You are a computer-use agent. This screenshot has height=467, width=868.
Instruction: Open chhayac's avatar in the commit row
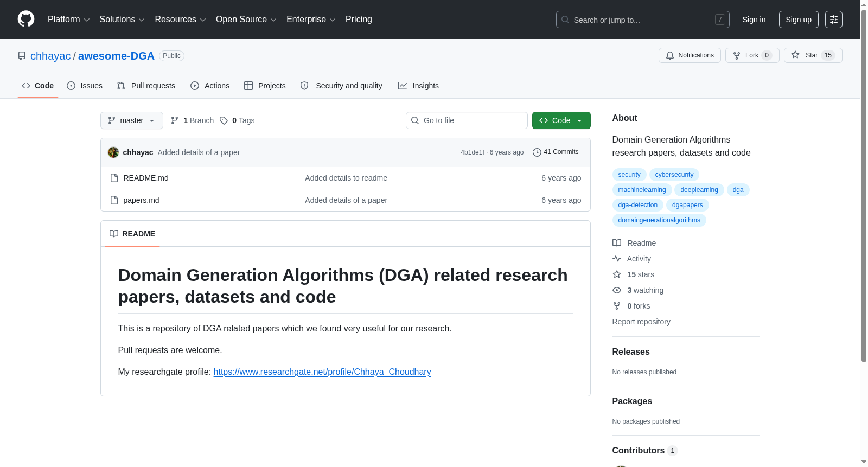click(113, 152)
